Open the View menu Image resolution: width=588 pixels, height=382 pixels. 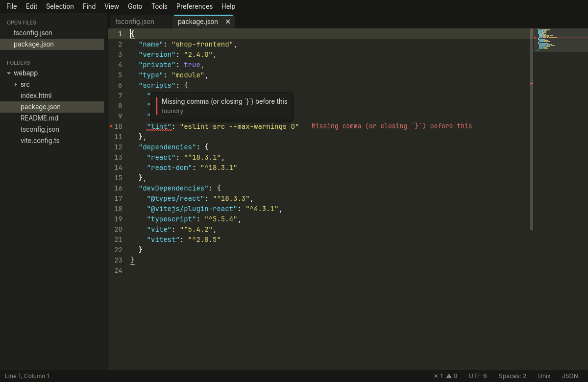tap(112, 6)
